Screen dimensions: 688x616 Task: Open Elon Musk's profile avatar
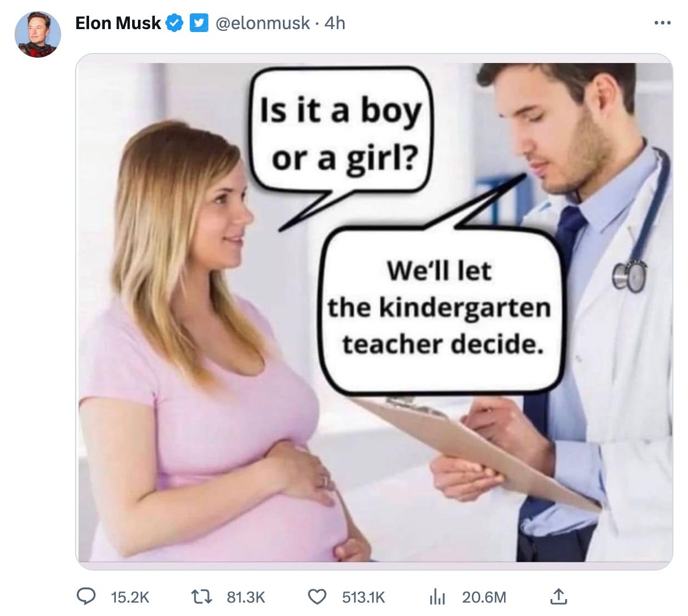[x=38, y=34]
